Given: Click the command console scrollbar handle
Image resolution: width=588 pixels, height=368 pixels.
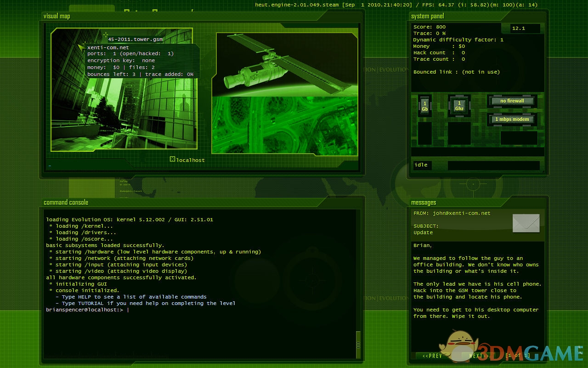Looking at the screenshot, I should point(358,345).
